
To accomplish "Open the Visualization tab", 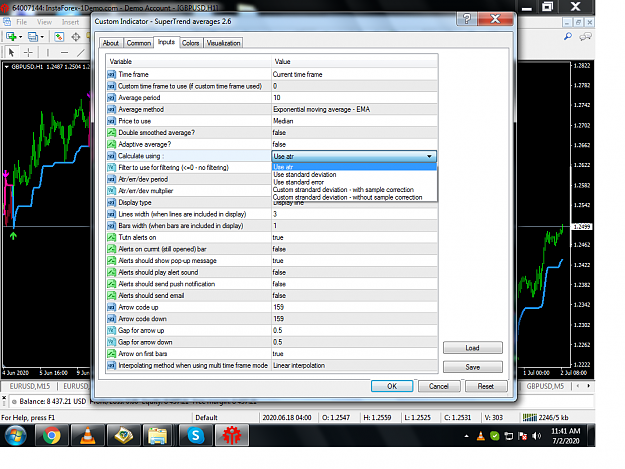I will click(223, 43).
